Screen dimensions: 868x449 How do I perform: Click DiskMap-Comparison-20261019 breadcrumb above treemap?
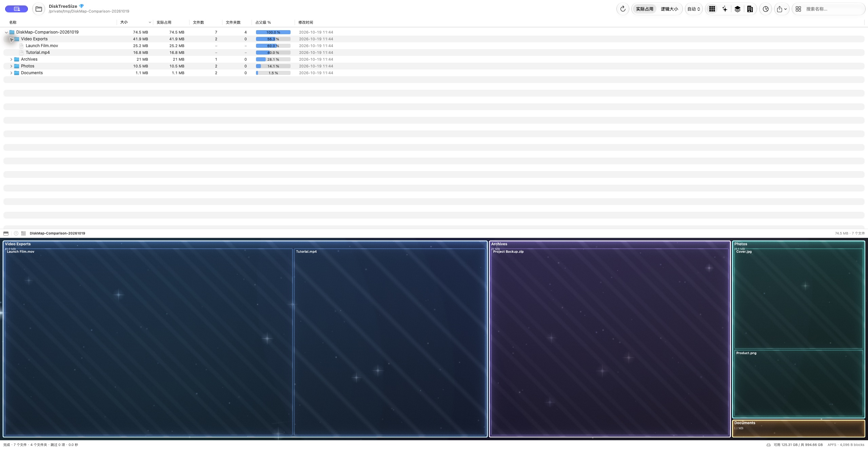click(57, 233)
